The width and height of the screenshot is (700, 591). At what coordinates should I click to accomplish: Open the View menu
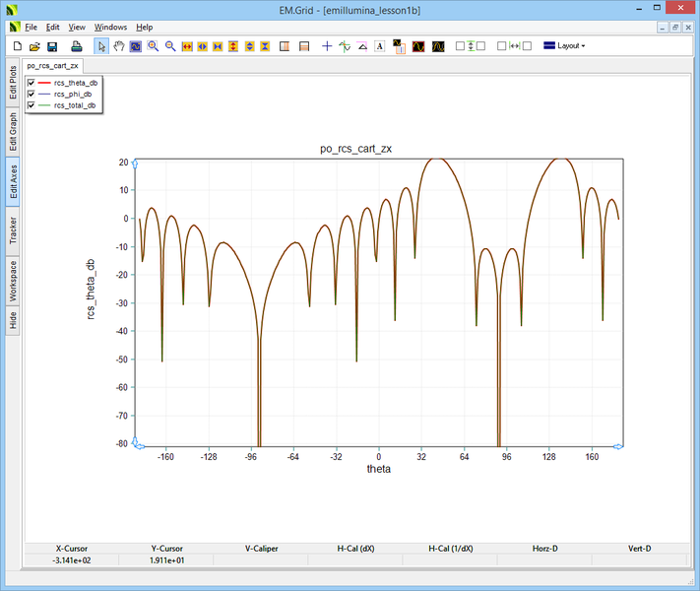click(77, 28)
